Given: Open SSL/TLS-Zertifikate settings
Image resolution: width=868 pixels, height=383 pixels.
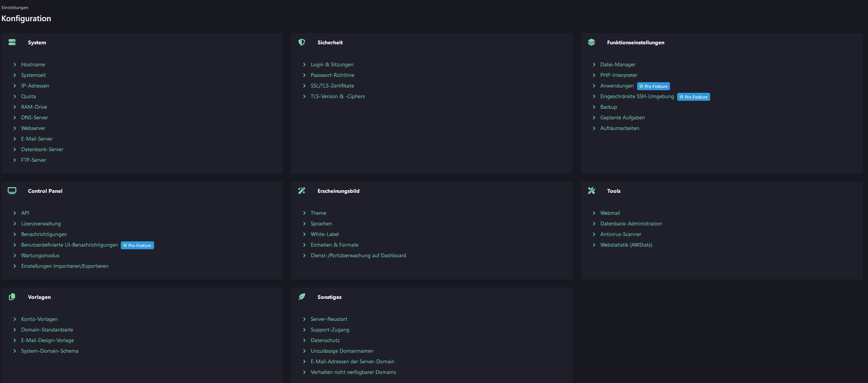Looking at the screenshot, I should click(332, 86).
